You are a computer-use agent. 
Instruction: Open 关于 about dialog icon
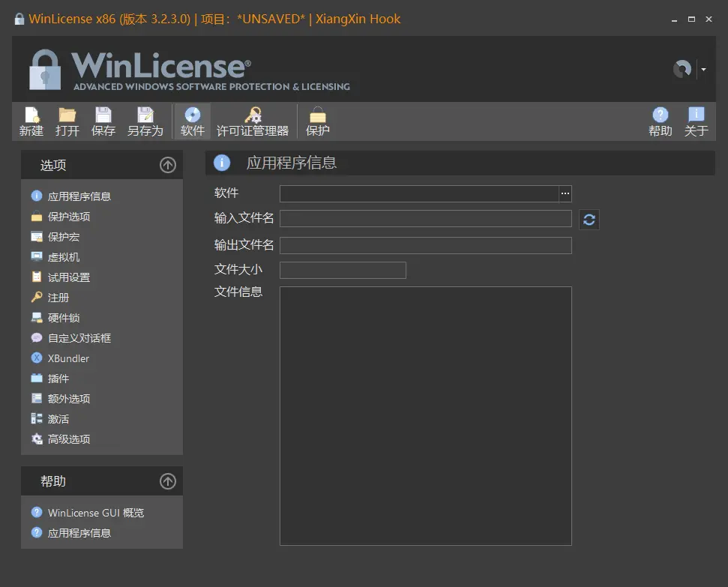point(696,121)
